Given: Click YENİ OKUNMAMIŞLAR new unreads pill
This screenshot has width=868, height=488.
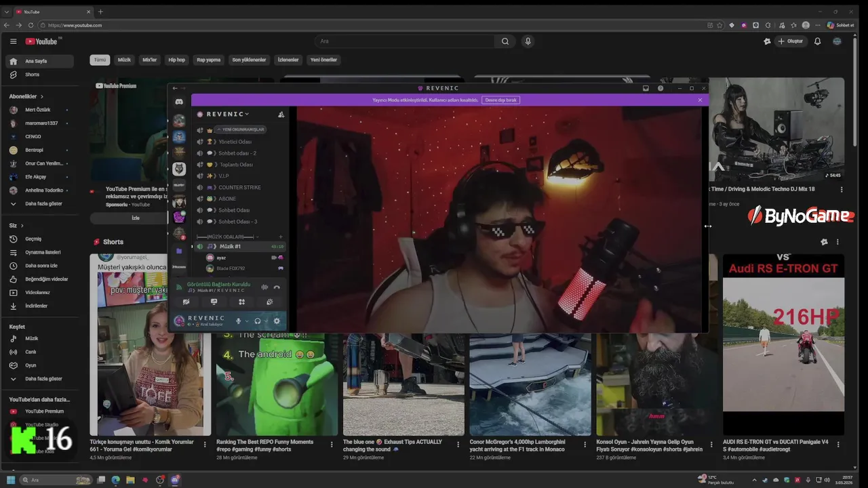Looking at the screenshot, I should (x=240, y=129).
